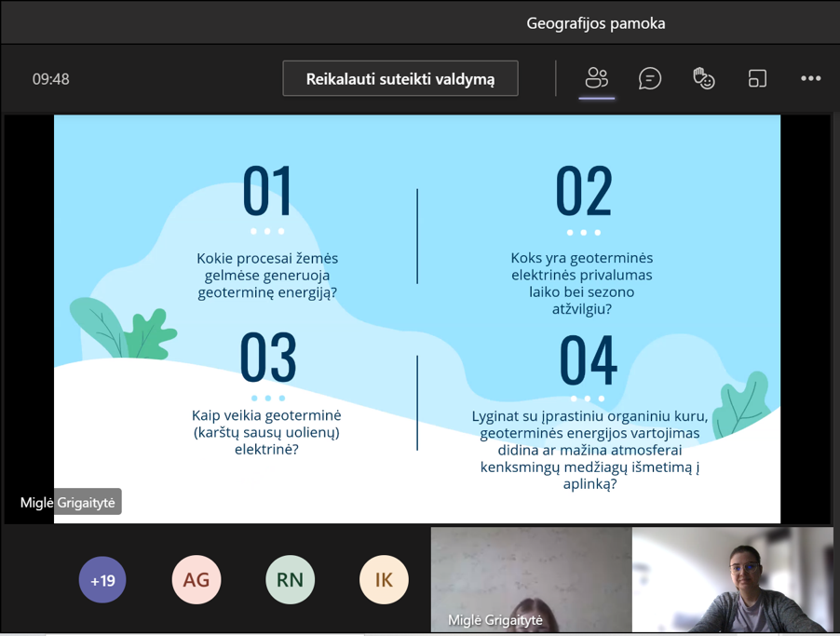This screenshot has width=840, height=636.
Task: Open the rooms/pop-out view icon
Action: (757, 79)
